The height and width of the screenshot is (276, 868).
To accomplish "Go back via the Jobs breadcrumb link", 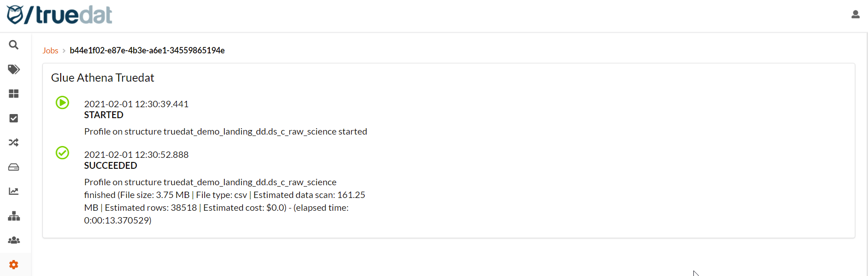I will (50, 51).
